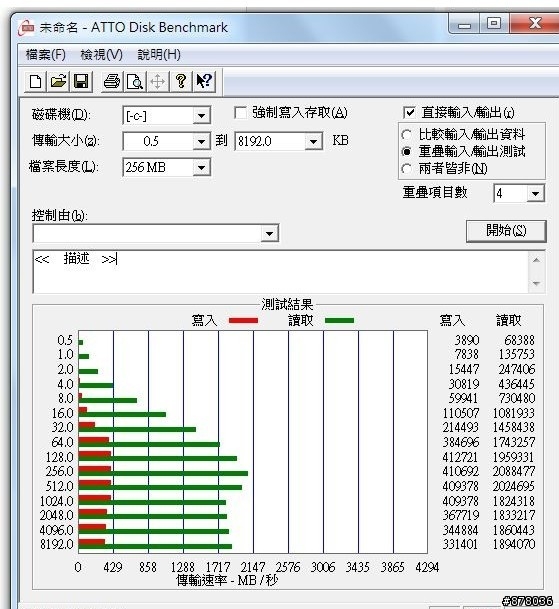Expand the 控制由 dropdown list
The height and width of the screenshot is (609, 559).
(x=269, y=233)
